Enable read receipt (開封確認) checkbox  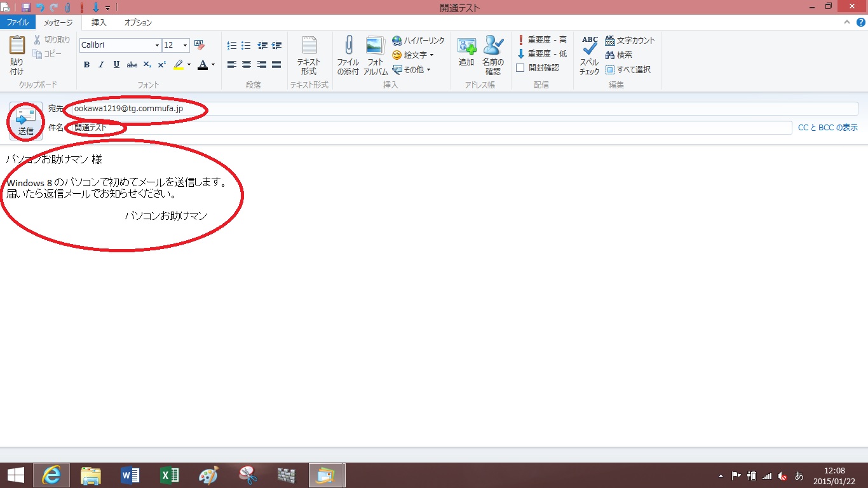point(520,67)
